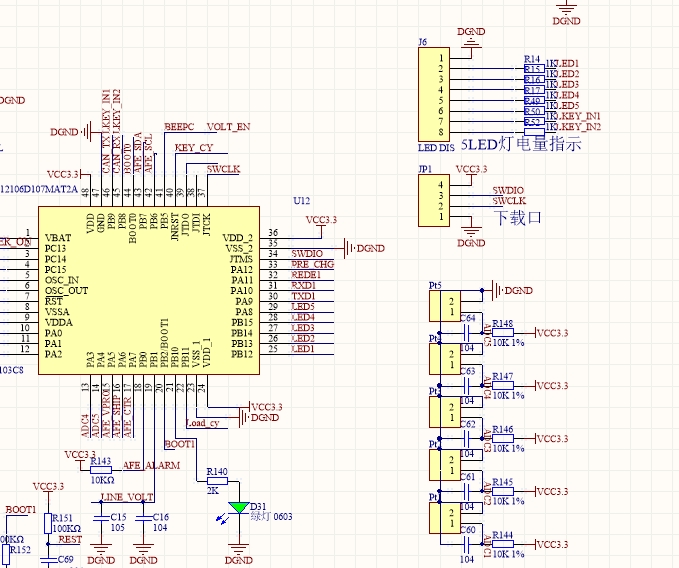Click the SWDIO label beside JP1

(508, 190)
